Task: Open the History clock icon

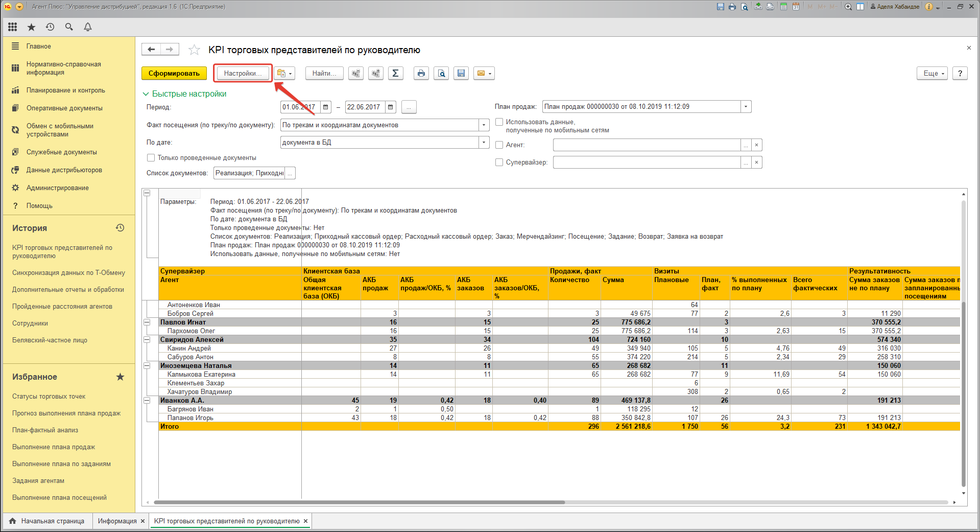Action: [50, 27]
